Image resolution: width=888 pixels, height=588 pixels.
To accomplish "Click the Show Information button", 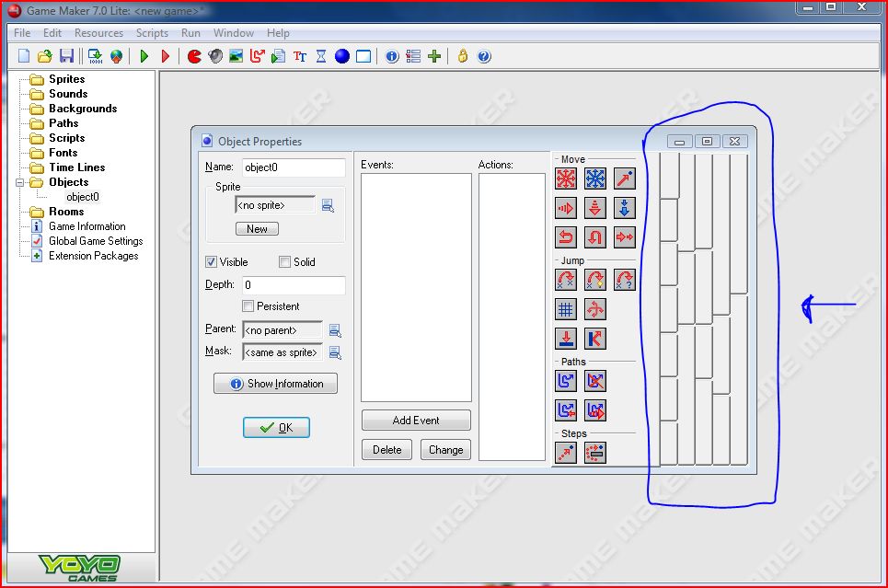I will click(x=275, y=384).
